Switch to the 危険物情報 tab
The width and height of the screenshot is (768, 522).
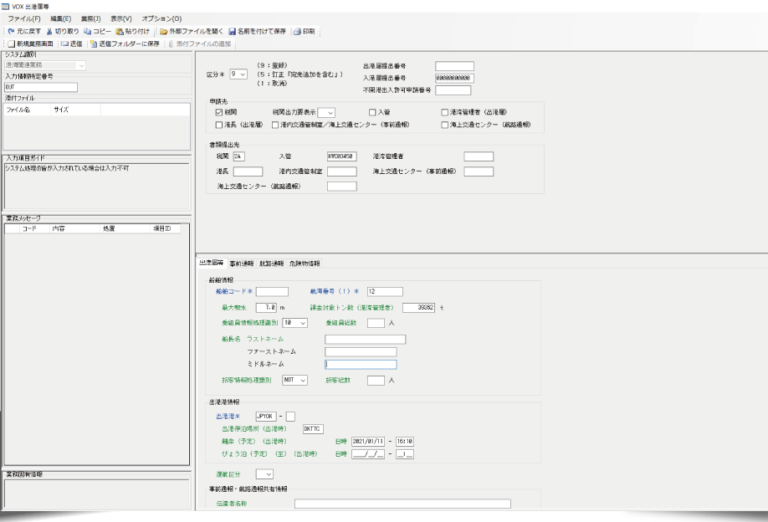[x=305, y=263]
